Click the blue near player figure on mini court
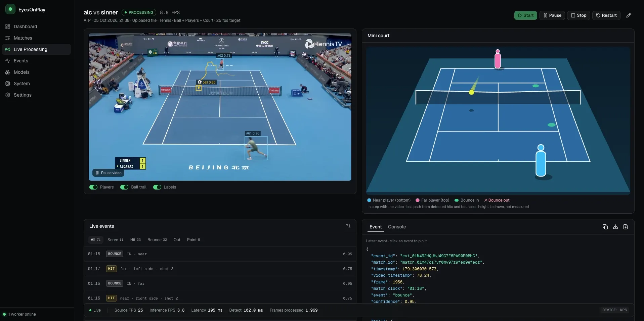 pos(541,160)
